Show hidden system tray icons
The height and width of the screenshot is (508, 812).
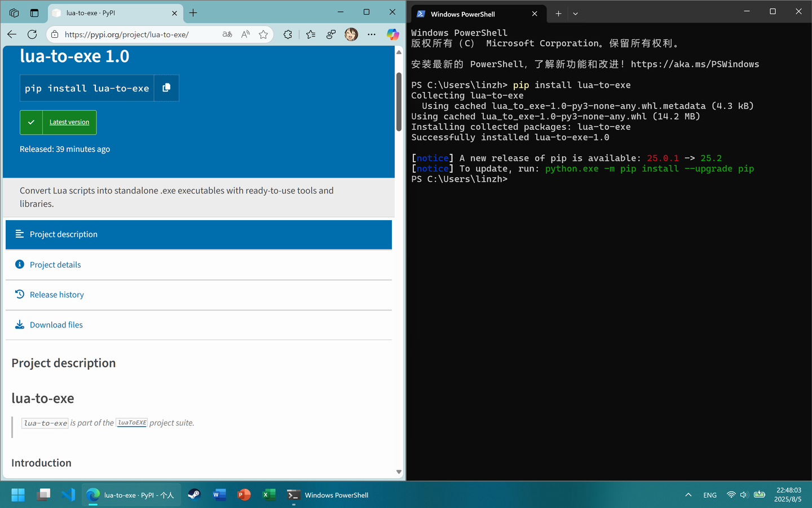tap(688, 495)
